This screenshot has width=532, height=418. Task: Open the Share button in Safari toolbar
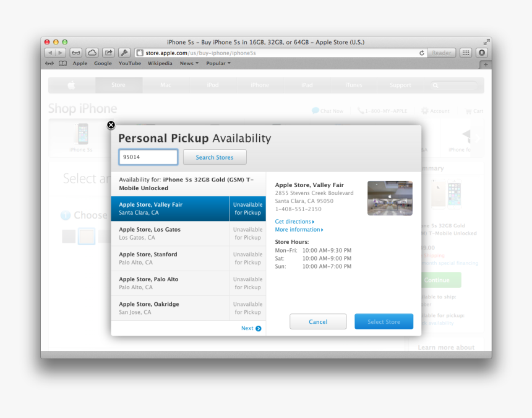coord(108,53)
